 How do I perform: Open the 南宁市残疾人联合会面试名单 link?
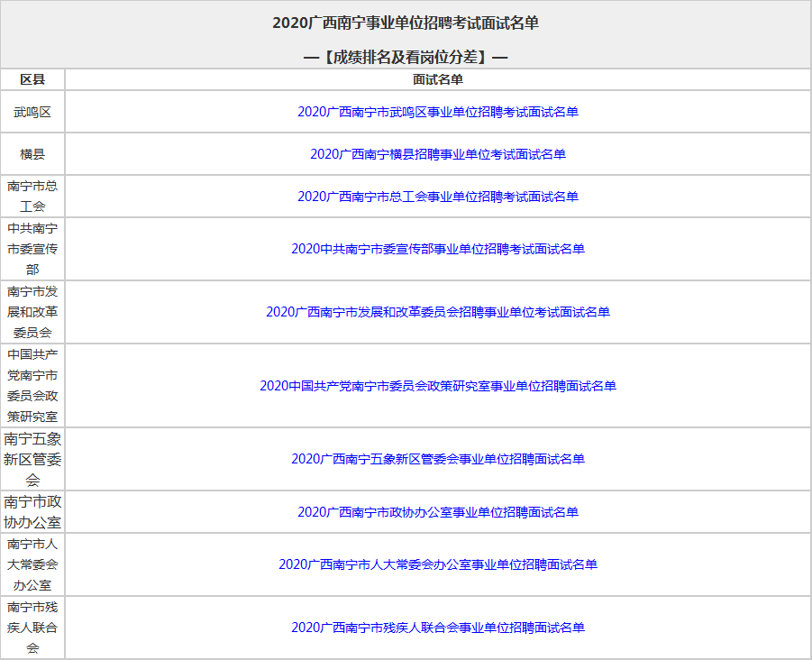(438, 628)
